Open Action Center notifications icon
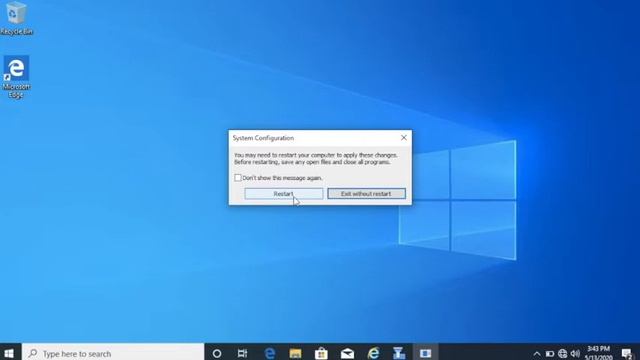The width and height of the screenshot is (640, 360). pyautogui.click(x=627, y=354)
